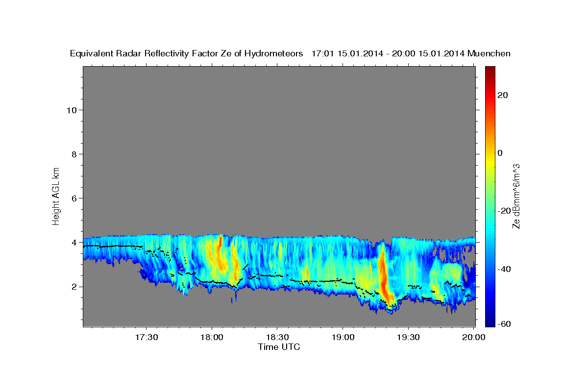Click the '17:30' time tick label
Image resolution: width=588 pixels, height=392 pixels.
(147, 338)
